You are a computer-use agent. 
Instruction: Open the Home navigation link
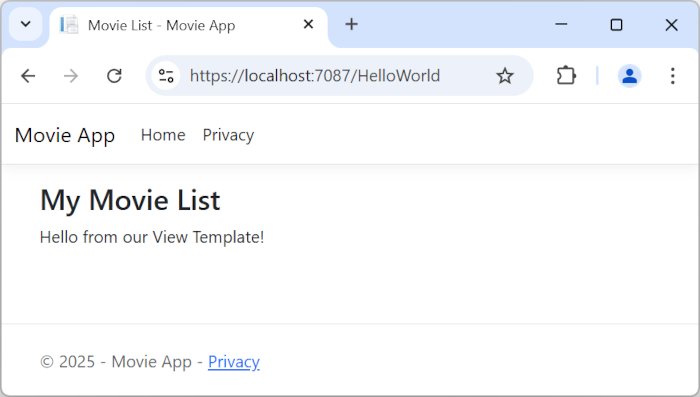click(x=163, y=135)
